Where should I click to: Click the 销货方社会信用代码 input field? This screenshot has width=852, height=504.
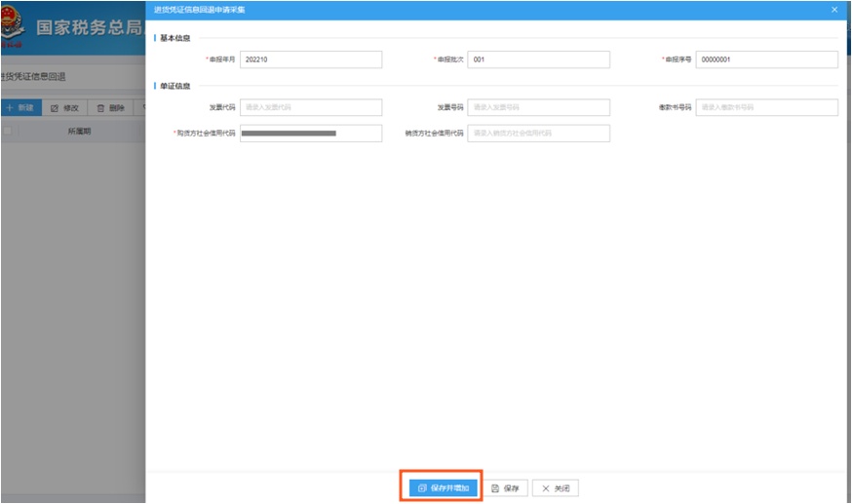pos(538,133)
